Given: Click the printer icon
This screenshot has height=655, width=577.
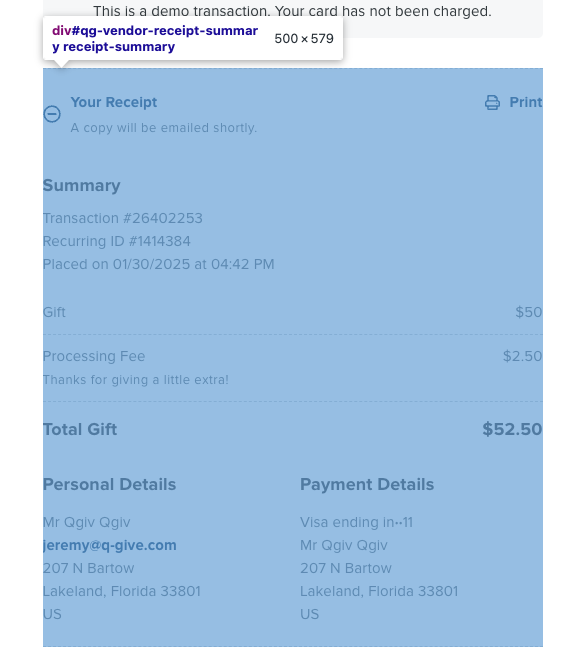Looking at the screenshot, I should click(492, 102).
